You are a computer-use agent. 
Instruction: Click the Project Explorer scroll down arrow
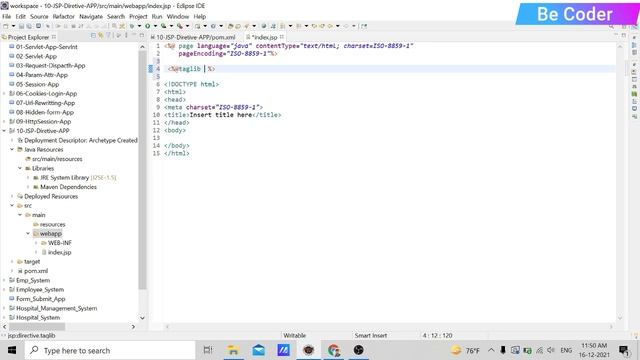tap(142, 318)
